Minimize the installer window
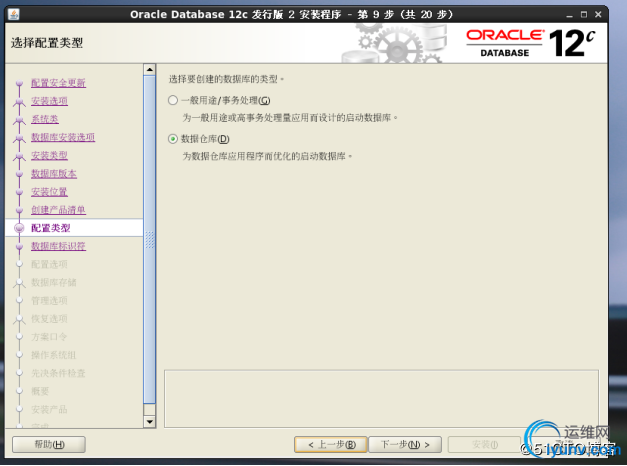This screenshot has height=466, width=627. (x=569, y=15)
